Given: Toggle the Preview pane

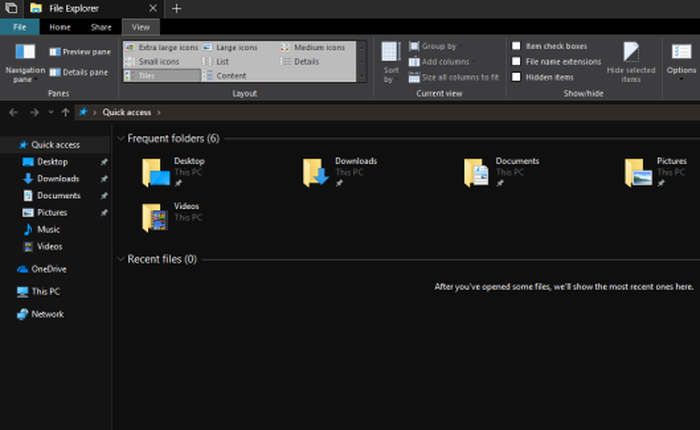Looking at the screenshot, I should 80,52.
